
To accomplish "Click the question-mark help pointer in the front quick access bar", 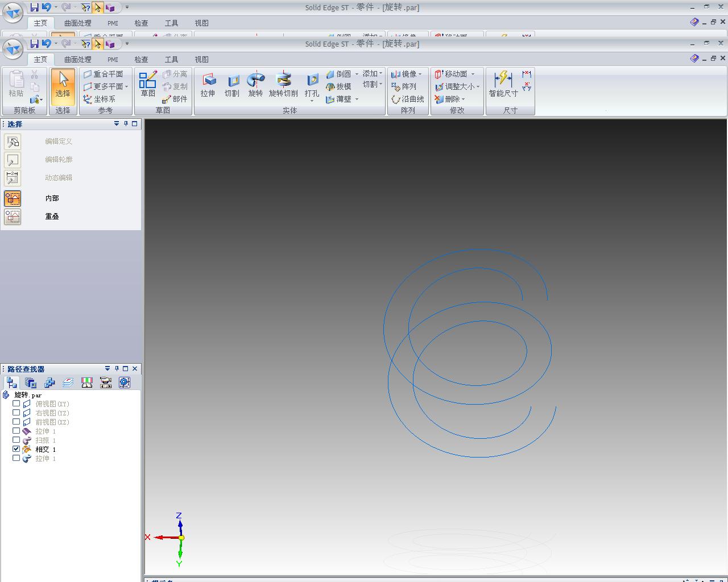I will [85, 44].
